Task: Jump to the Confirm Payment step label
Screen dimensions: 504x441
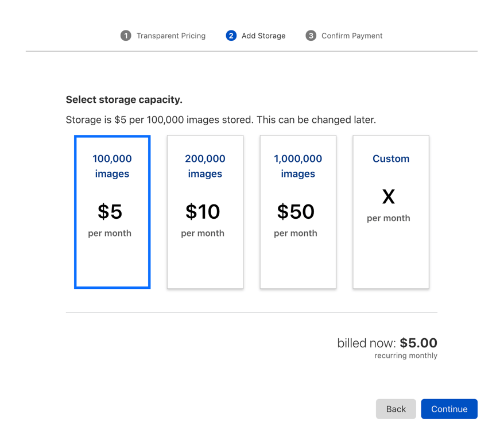Action: pyautogui.click(x=351, y=36)
